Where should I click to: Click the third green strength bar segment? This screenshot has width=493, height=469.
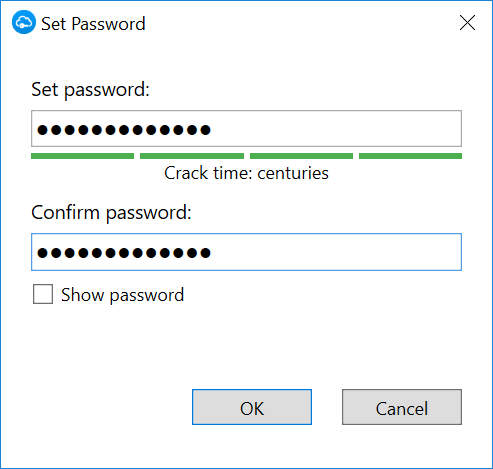[x=301, y=156]
